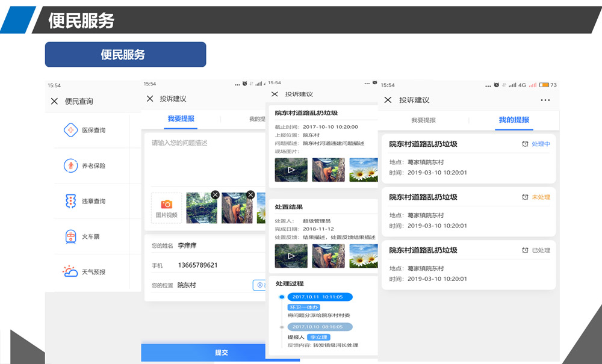Viewport: 602px width, 364px height.
Task: Open the report card marked 已处理
Action: pyautogui.click(x=469, y=265)
